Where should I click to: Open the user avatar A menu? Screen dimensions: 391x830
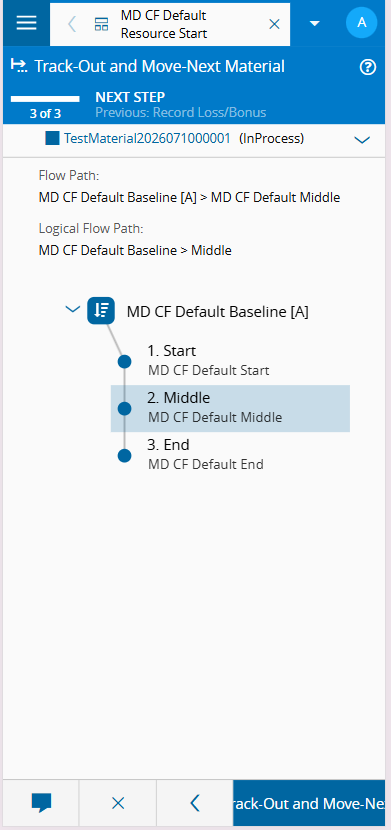click(x=361, y=23)
